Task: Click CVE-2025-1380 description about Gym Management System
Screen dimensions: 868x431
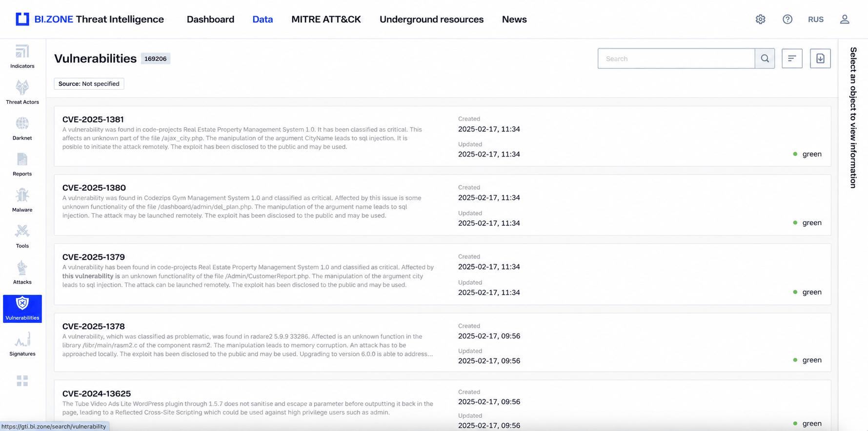Action: click(242, 207)
